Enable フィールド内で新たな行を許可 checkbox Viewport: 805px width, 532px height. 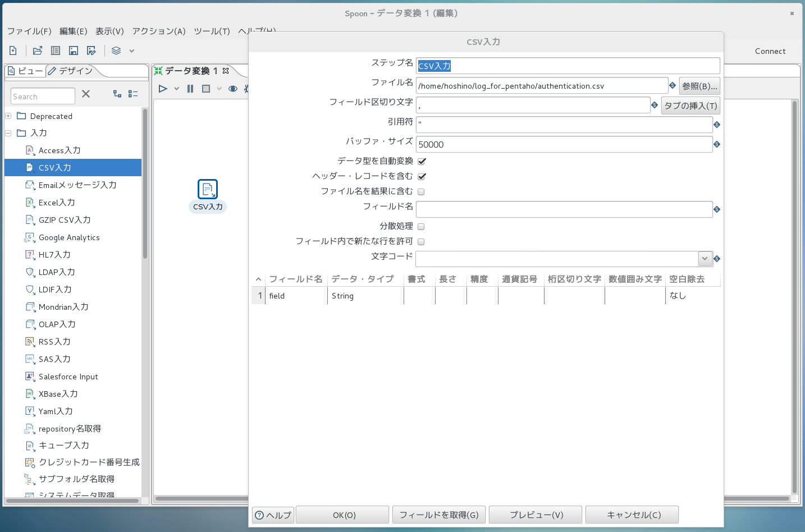pos(421,242)
